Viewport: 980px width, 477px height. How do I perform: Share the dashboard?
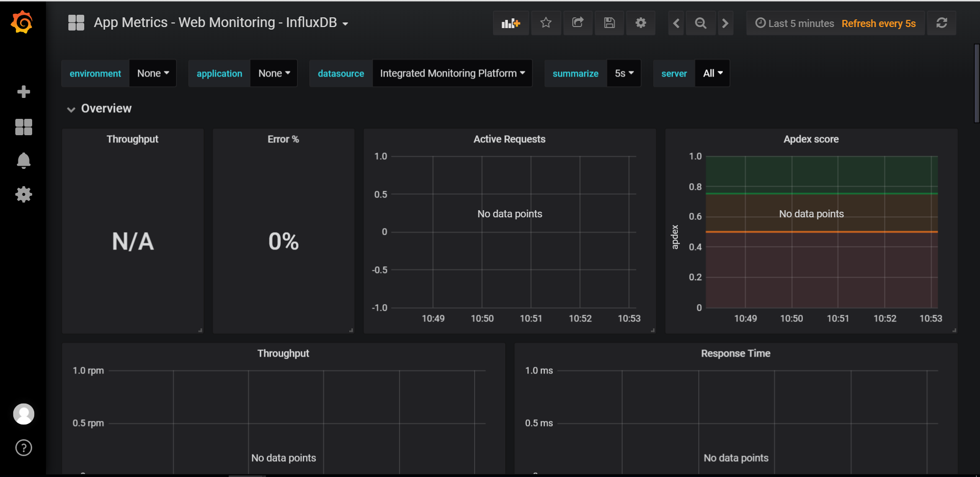click(578, 23)
